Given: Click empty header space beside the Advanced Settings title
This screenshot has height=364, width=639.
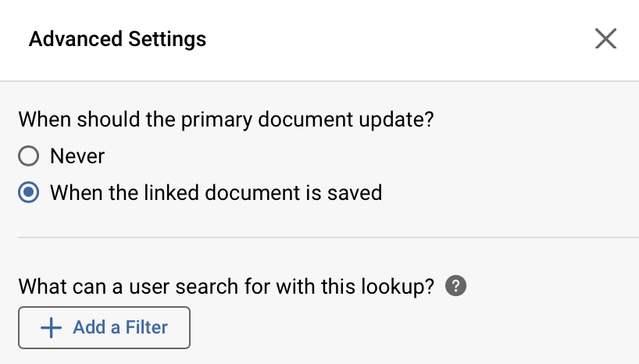Looking at the screenshot, I should (391, 39).
